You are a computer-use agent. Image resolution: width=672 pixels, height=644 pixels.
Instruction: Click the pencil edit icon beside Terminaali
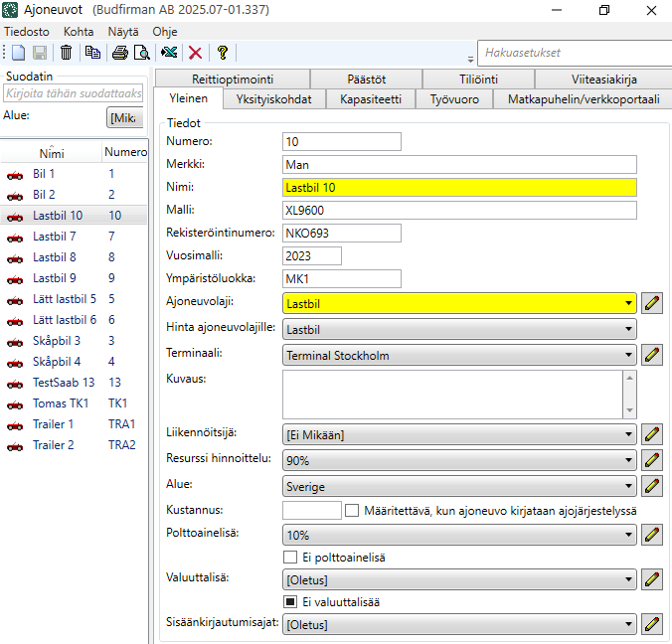tap(652, 355)
